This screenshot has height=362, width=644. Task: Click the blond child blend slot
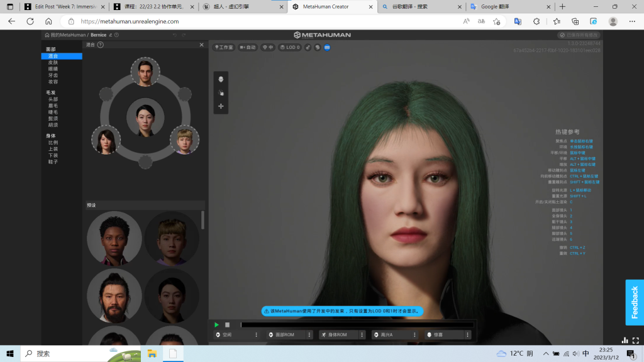point(185,140)
